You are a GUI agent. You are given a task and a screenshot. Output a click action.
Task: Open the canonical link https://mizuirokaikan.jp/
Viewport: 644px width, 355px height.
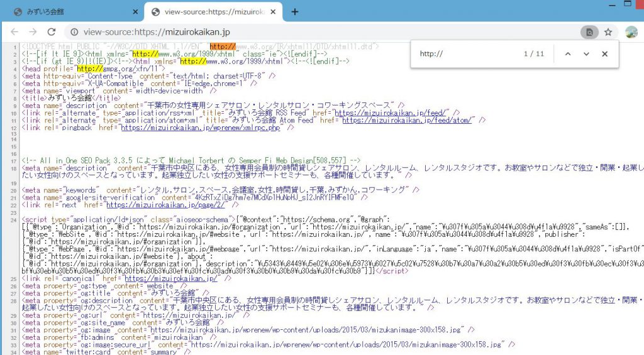[171, 279]
